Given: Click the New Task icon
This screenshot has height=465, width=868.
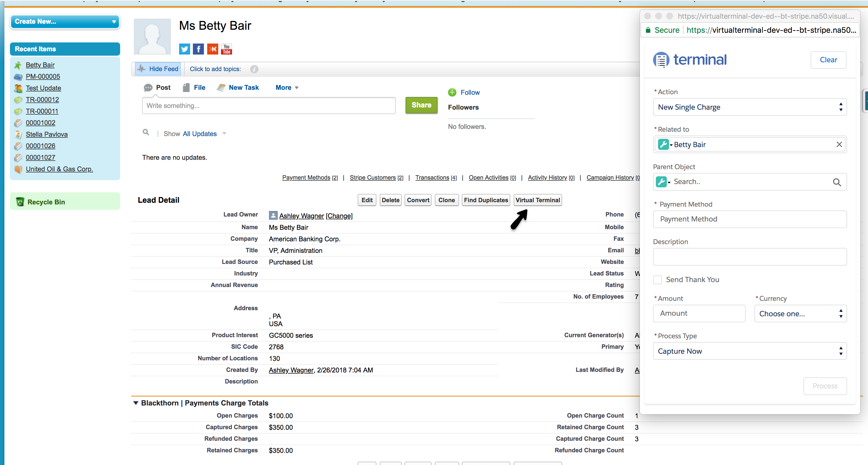Looking at the screenshot, I should coord(221,88).
